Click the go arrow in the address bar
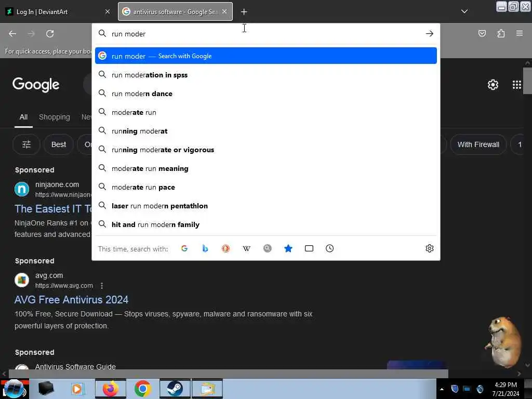This screenshot has height=399, width=532. pos(430,34)
